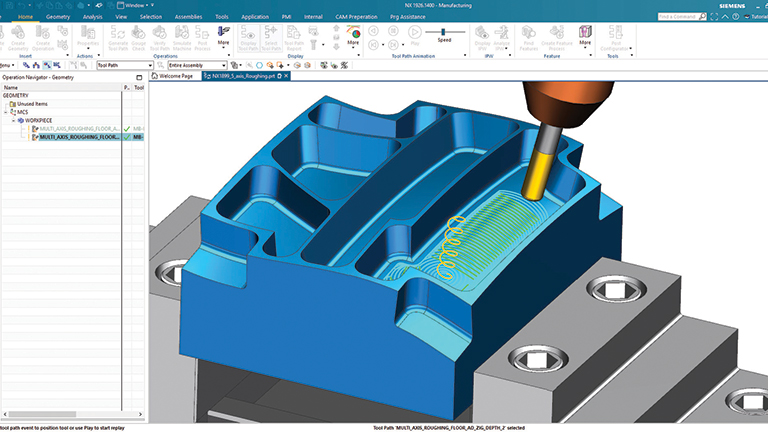Open the Tool Path Report
The image size is (768, 432).
294,38
